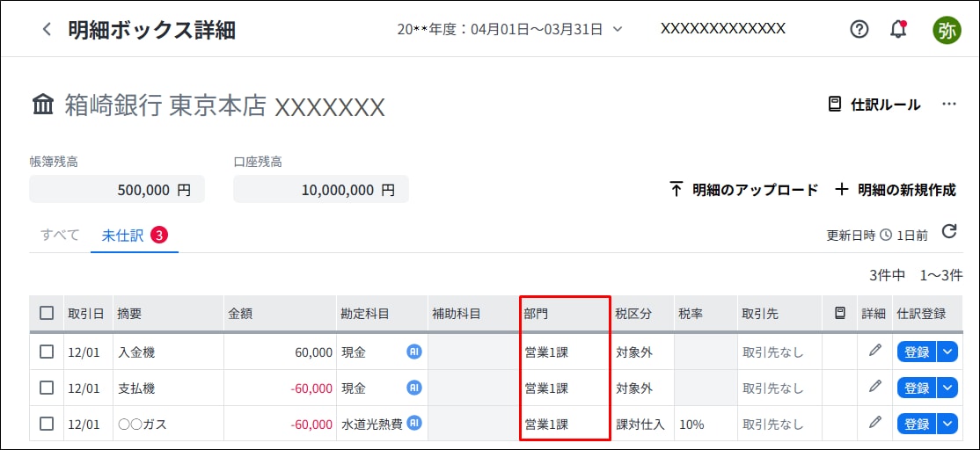Check the checkbox for the 支払機 row
This screenshot has width=980, height=450.
[x=47, y=388]
